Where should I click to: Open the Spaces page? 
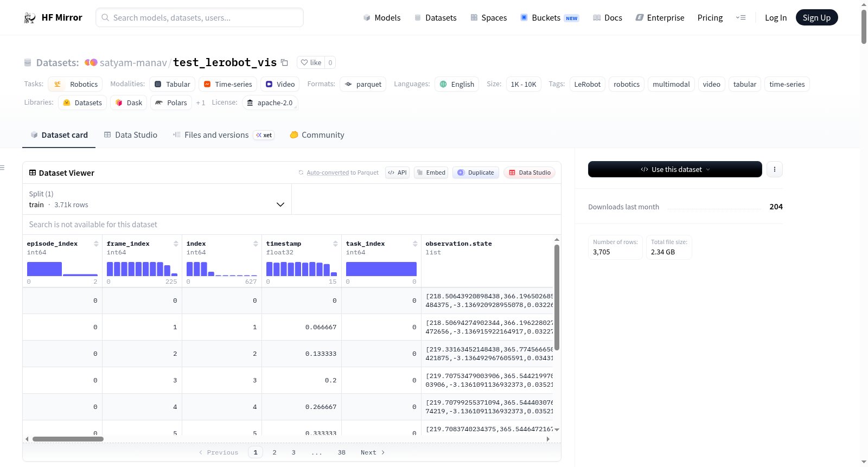[x=488, y=17]
